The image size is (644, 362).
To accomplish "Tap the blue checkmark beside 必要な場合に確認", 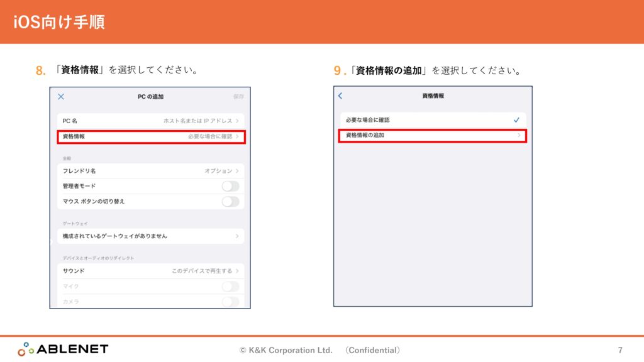I will tap(516, 120).
